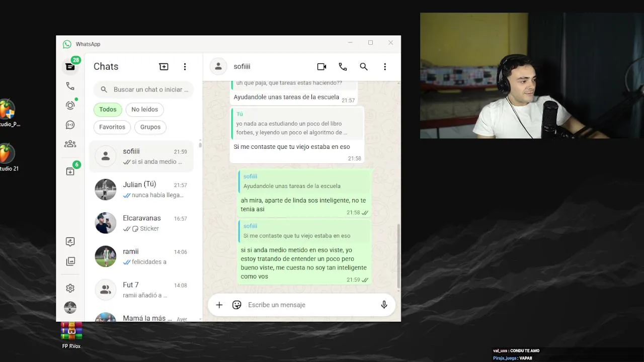The width and height of the screenshot is (644, 362).
Task: Open the Fut 7 group chat
Action: point(141,290)
